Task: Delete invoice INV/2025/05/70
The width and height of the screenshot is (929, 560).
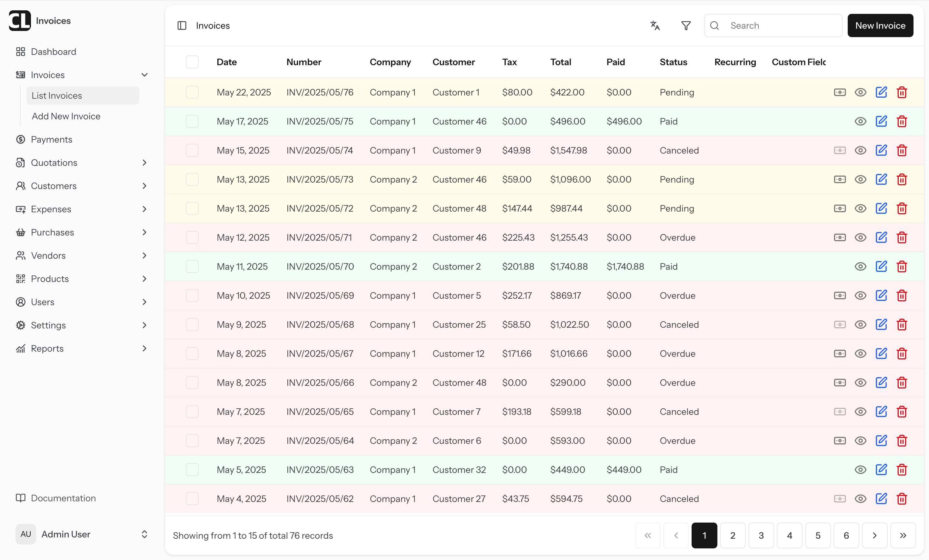Action: point(902,266)
